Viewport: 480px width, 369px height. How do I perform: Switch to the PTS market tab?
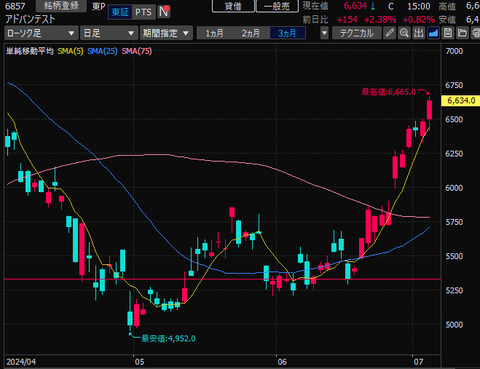pyautogui.click(x=143, y=12)
